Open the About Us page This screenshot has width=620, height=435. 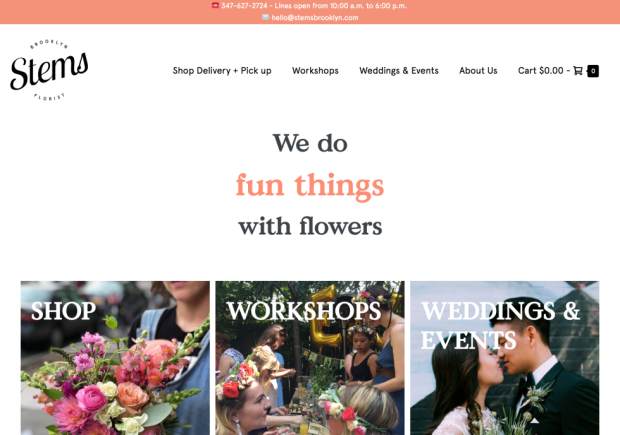click(478, 71)
